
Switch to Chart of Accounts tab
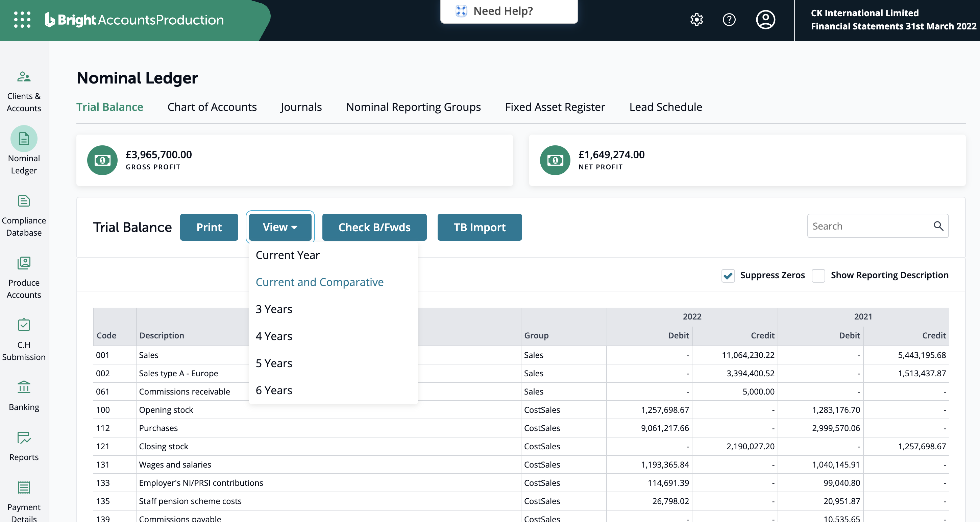[212, 107]
